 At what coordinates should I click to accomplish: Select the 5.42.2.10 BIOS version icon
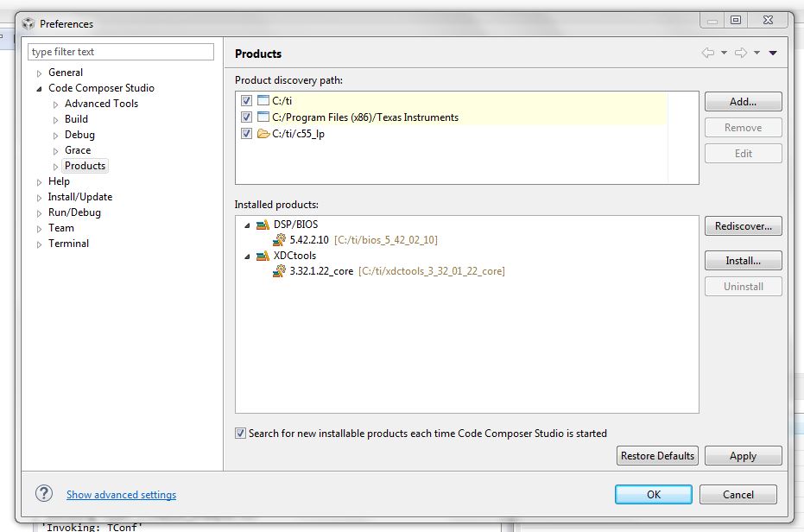pos(279,240)
